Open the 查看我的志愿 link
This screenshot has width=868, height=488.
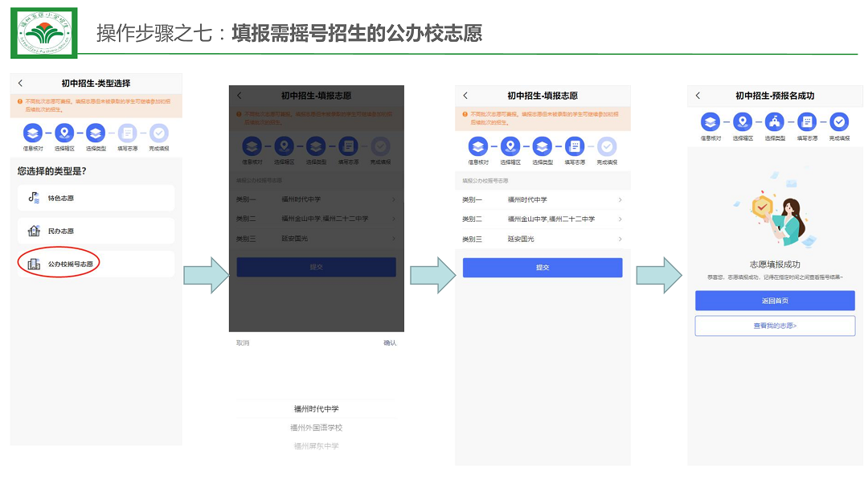click(775, 326)
